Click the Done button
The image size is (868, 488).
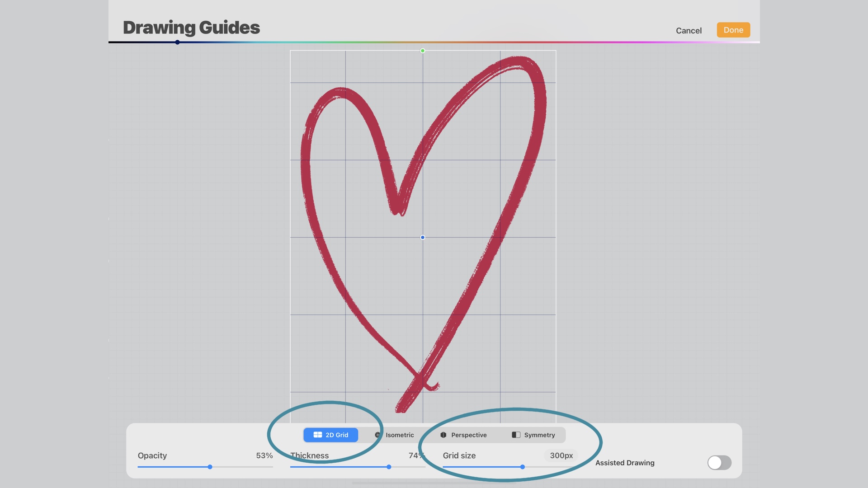pyautogui.click(x=733, y=30)
